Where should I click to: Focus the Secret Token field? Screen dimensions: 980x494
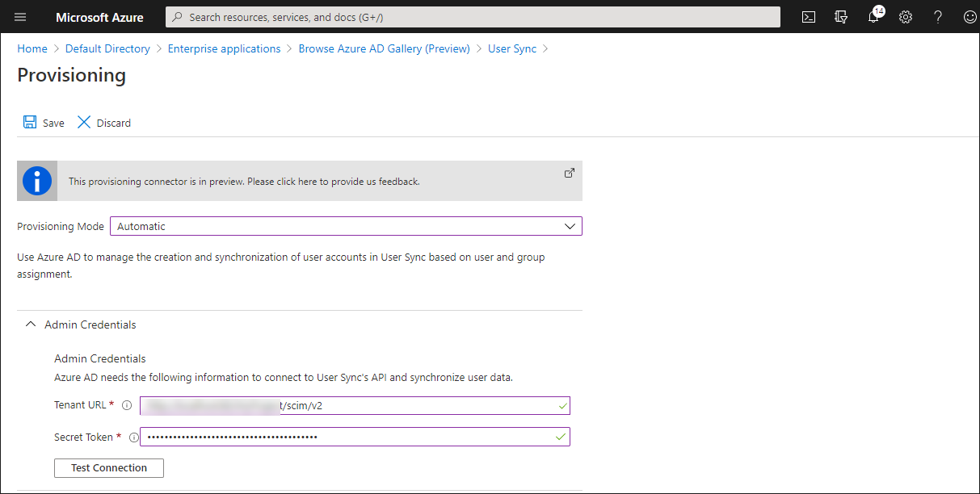(355, 437)
